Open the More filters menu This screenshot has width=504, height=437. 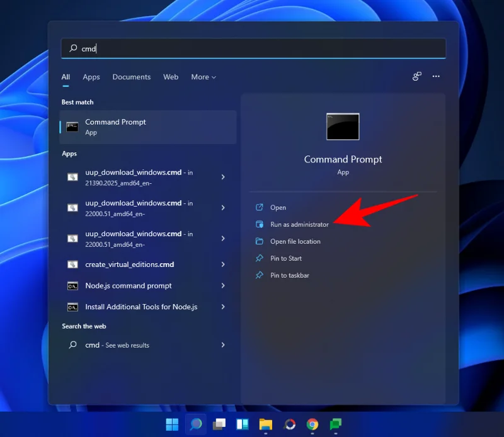(x=203, y=76)
